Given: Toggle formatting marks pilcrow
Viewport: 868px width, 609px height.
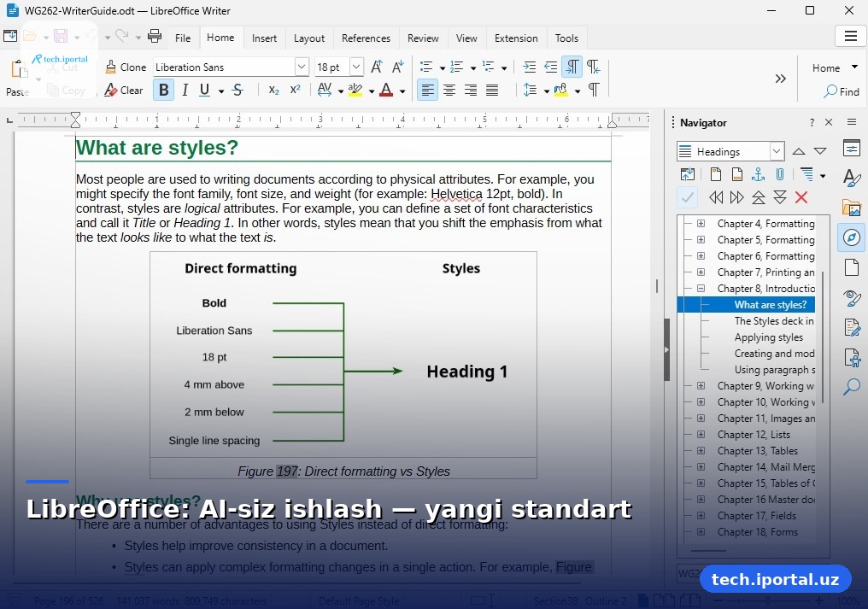Looking at the screenshot, I should point(594,91).
